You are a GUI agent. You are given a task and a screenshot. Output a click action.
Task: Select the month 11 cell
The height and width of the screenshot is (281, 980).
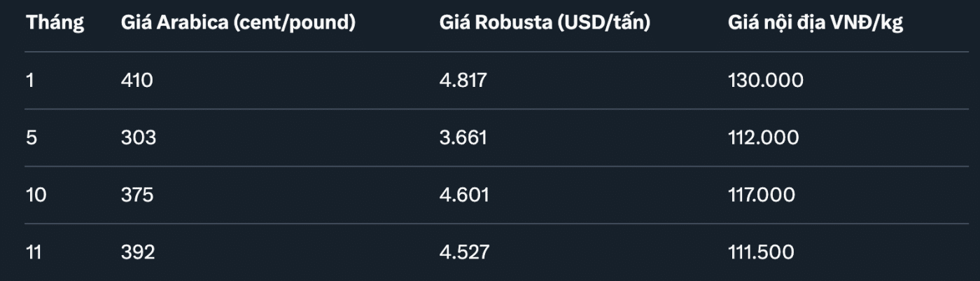pos(34,252)
